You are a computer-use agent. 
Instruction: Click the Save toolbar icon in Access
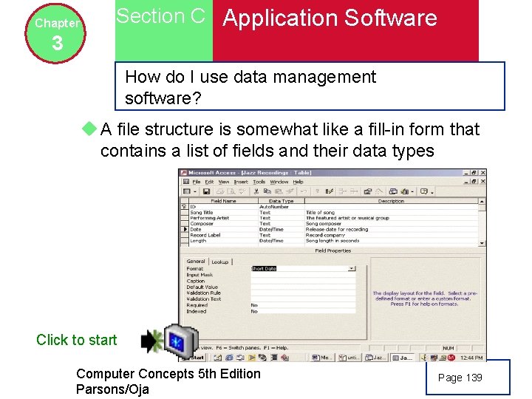[206, 191]
